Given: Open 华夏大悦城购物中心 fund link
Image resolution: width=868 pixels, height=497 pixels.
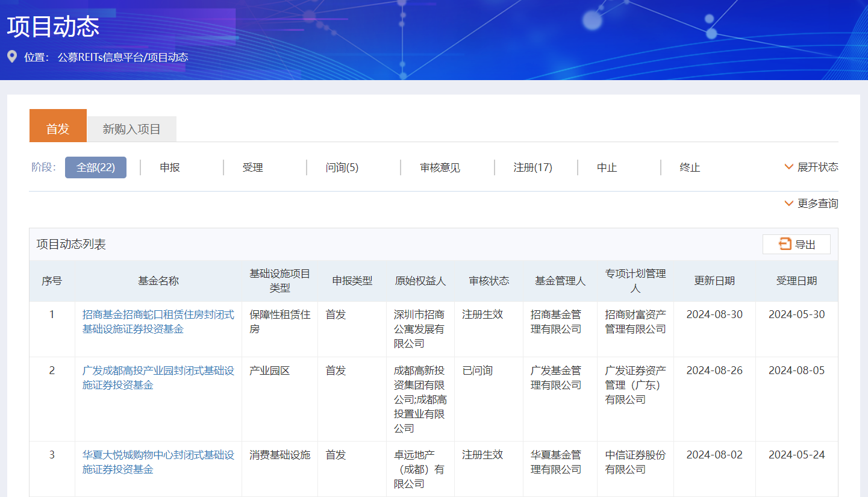Looking at the screenshot, I should point(158,462).
